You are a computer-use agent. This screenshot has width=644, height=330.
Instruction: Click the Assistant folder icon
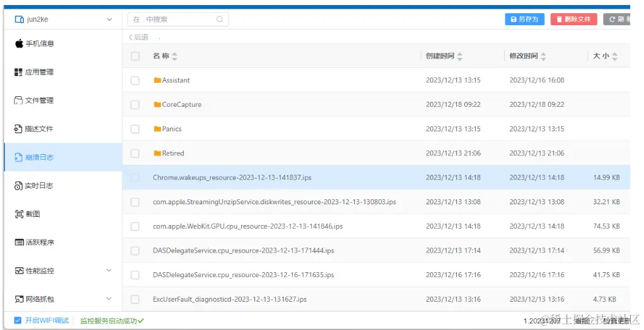tap(158, 80)
